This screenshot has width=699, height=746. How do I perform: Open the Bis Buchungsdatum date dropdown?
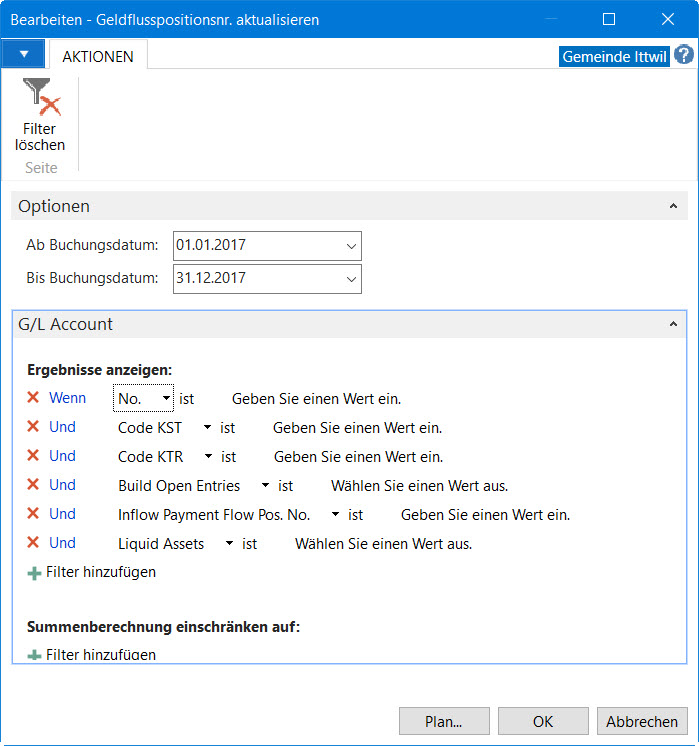point(351,279)
